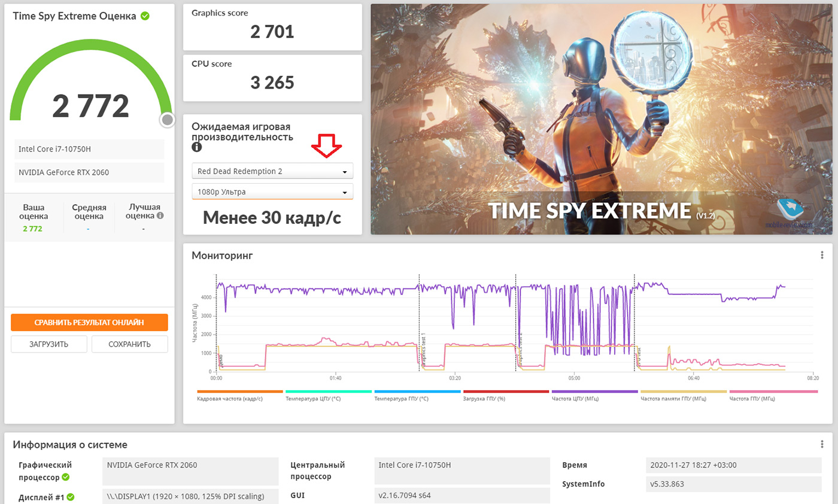Screen dimensions: 838x504
Task: Toggle Частота ГПУ (МГц) legend series
Action: coord(773,395)
